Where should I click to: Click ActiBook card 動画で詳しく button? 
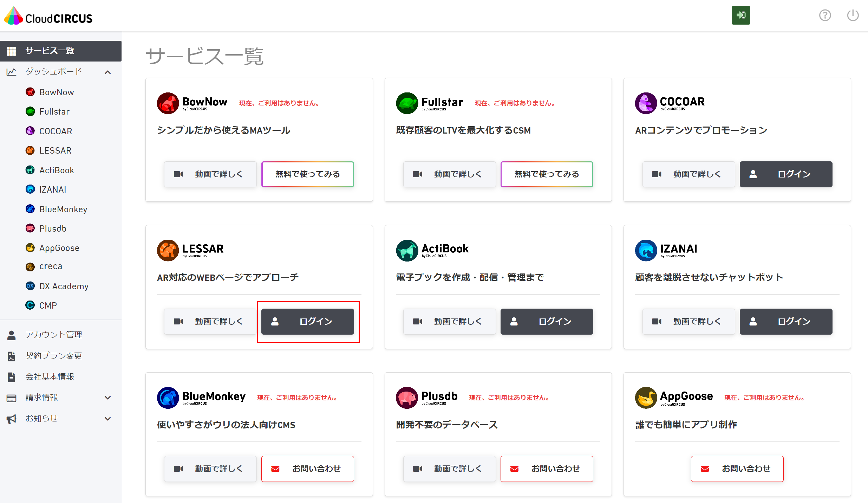point(449,322)
